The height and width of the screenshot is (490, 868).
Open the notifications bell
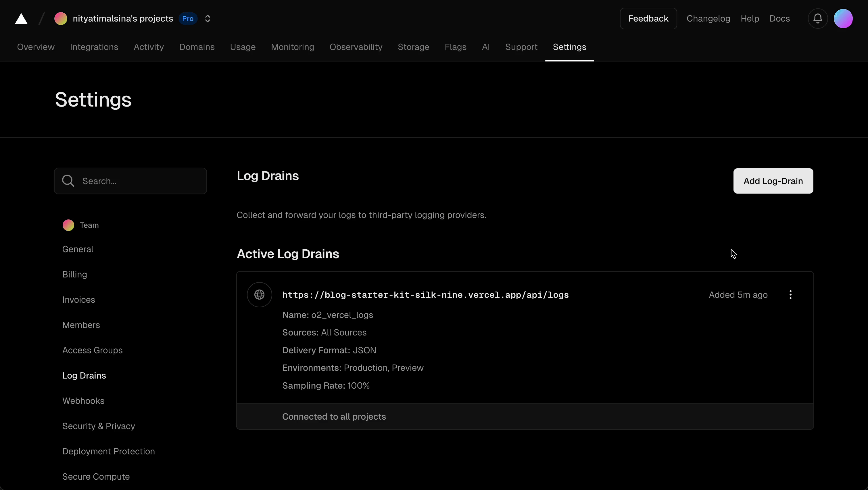click(x=817, y=18)
